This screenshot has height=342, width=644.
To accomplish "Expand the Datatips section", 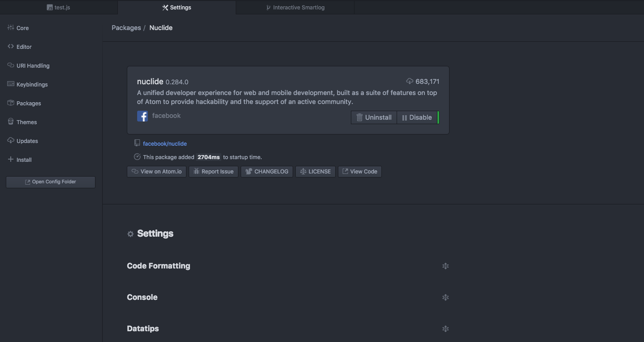I will [x=143, y=328].
